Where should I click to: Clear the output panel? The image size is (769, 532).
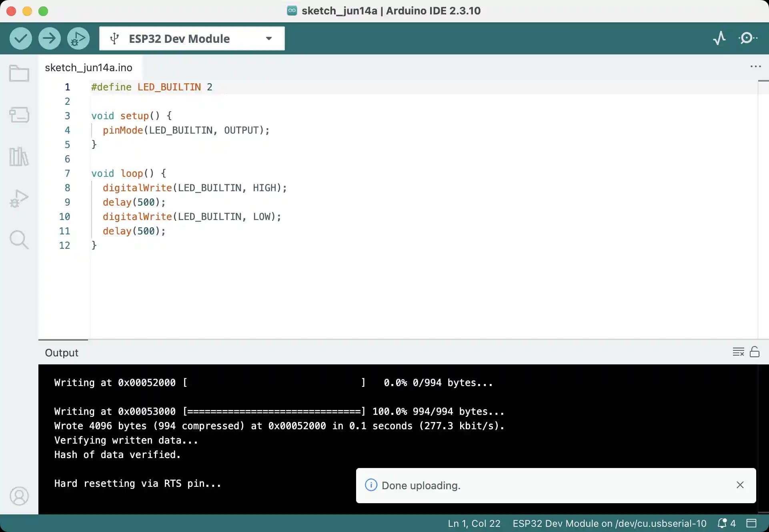pos(738,352)
